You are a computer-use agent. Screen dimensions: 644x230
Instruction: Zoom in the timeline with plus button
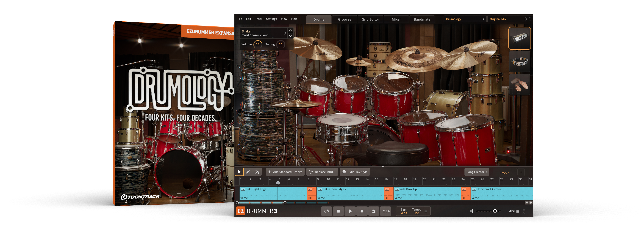click(530, 202)
